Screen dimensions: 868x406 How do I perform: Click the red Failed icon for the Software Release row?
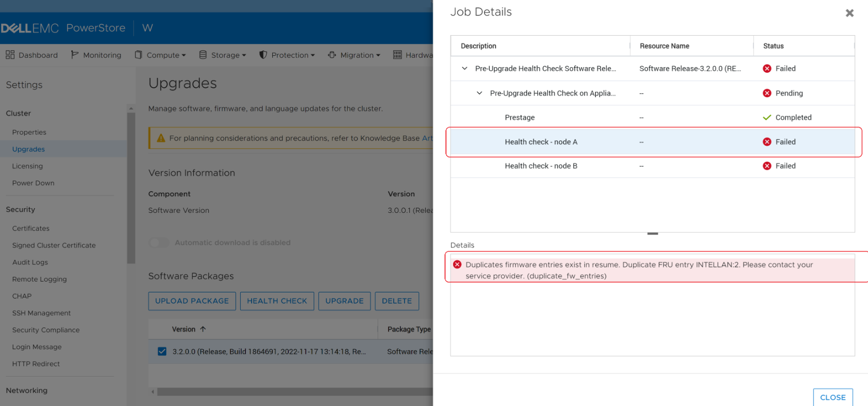click(767, 69)
